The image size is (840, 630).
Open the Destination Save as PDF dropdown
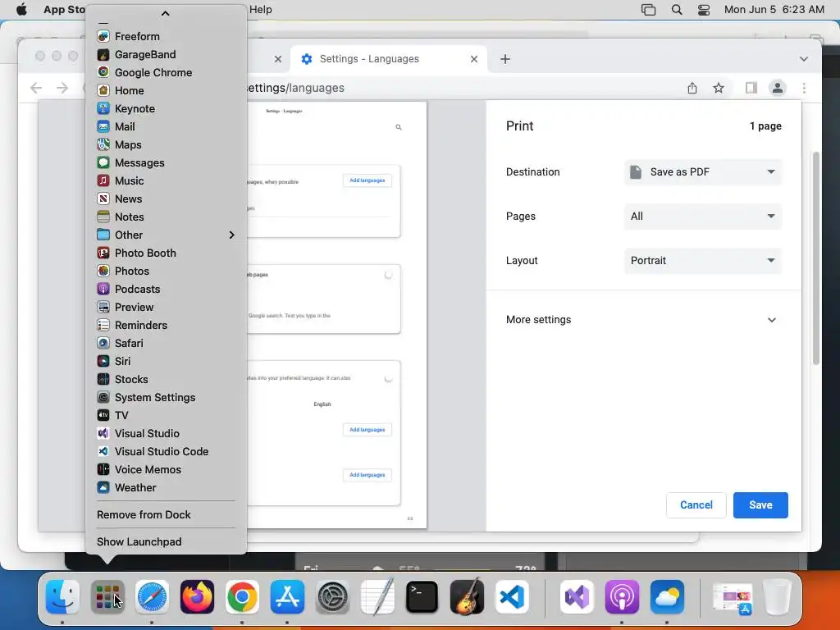(703, 172)
